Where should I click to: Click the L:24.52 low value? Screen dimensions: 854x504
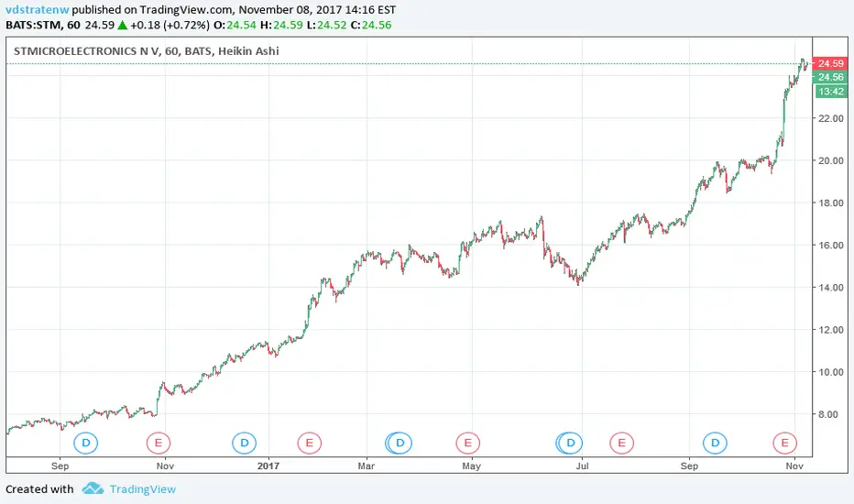[x=327, y=25]
